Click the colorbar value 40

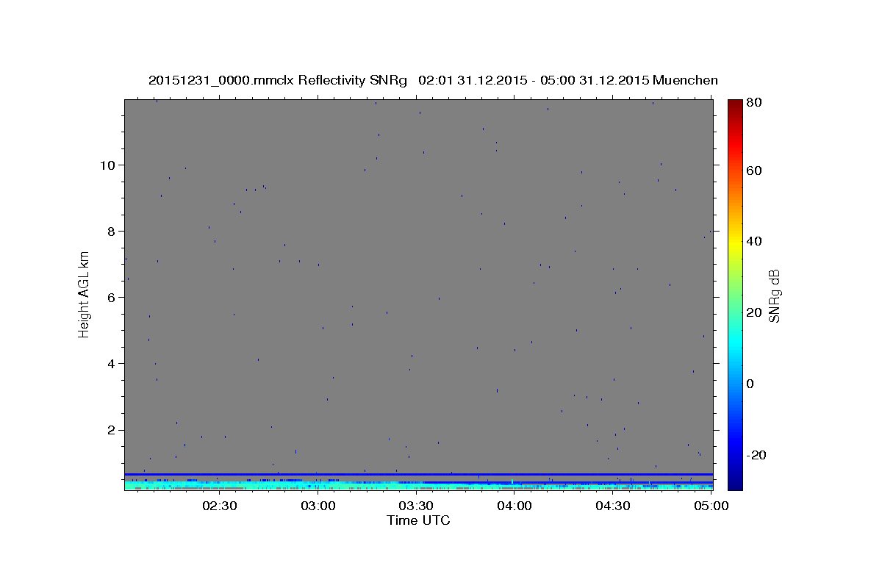(753, 241)
